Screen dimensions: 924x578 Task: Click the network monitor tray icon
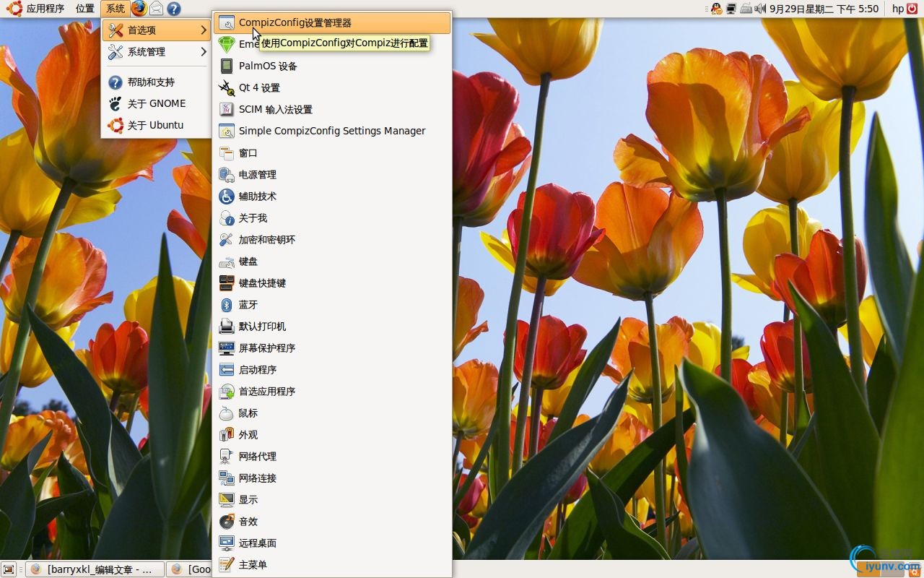731,9
